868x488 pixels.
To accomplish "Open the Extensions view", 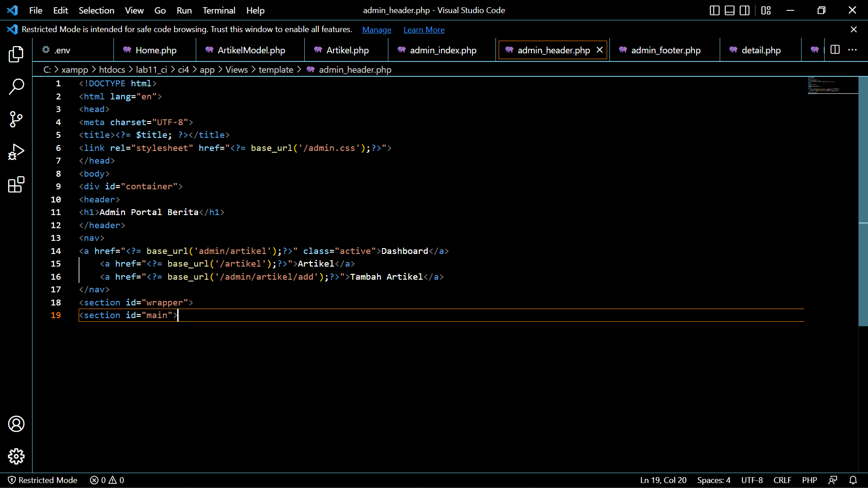I will point(16,184).
